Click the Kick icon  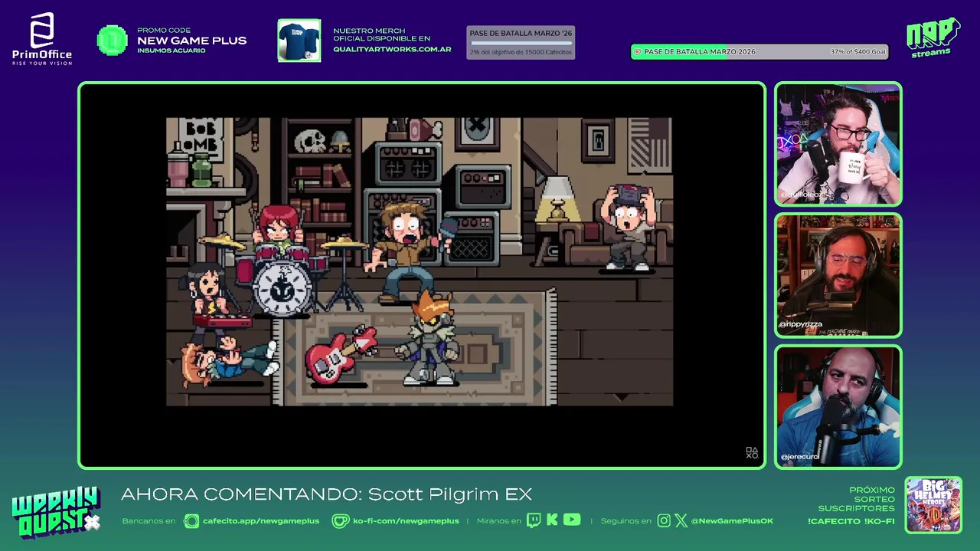coord(552,520)
